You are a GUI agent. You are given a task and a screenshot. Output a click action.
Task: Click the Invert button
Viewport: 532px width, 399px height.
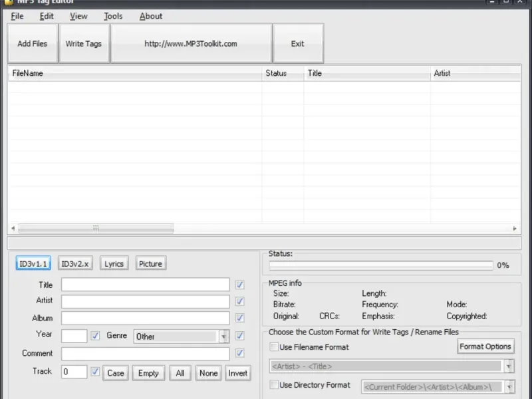pyautogui.click(x=238, y=373)
